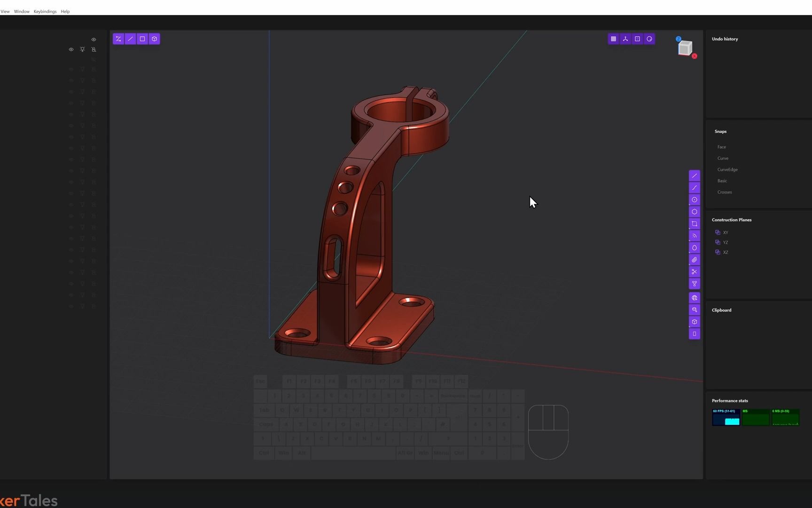Viewport: 812px width, 508px height.
Task: Choose the Polygon tool in the side toolbar
Action: tap(694, 212)
